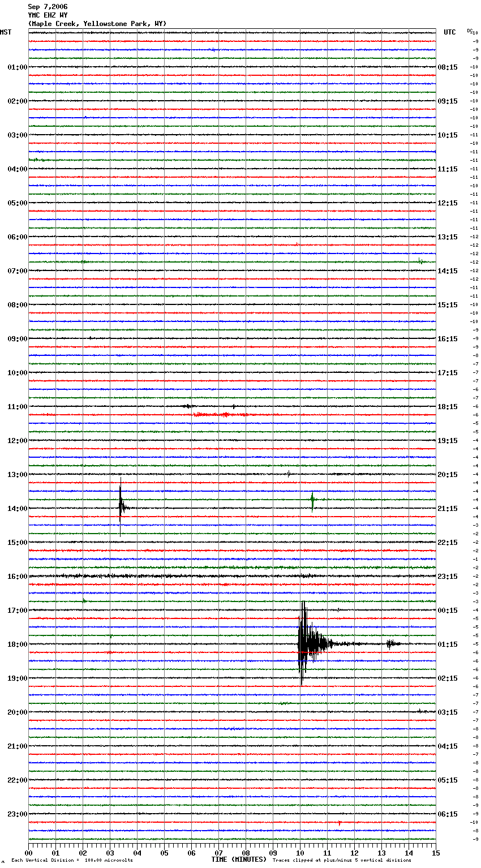
Task: Click the 'Each Vertical Division = 100.00 microvolts' note
Action: (x=72, y=861)
